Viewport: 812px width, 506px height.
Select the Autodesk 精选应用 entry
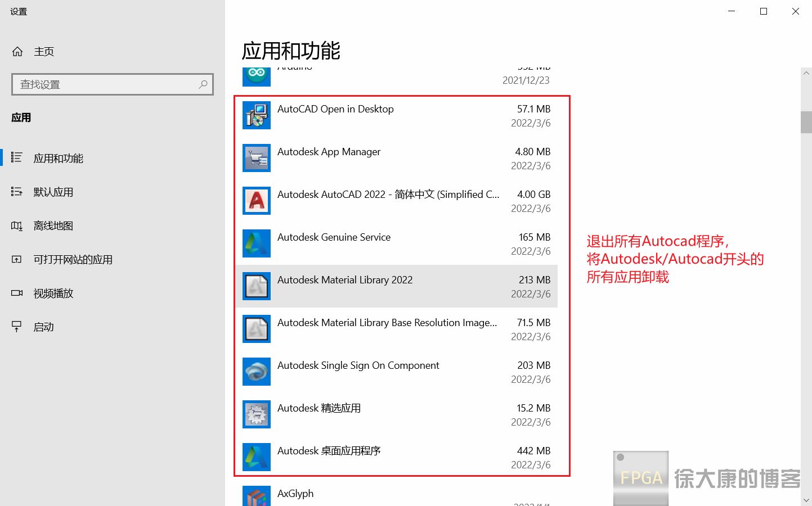coord(397,414)
